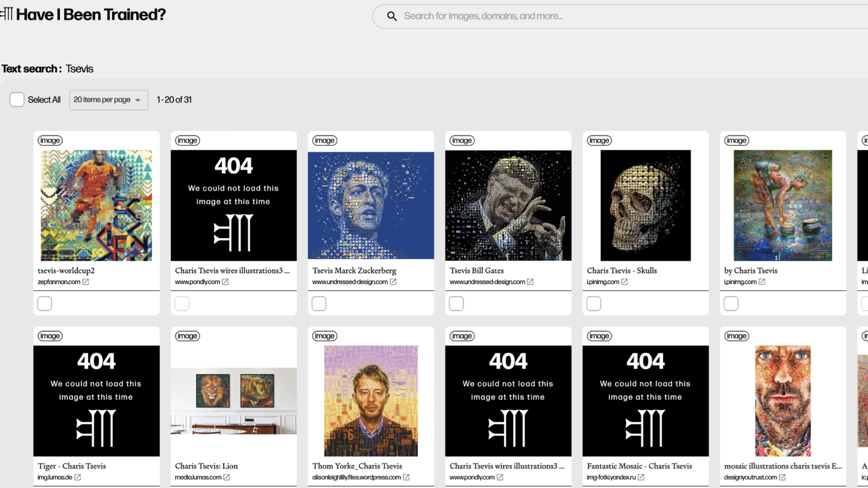Click the 'Thom Yorke_Charis Tsevis' title

[x=357, y=466]
